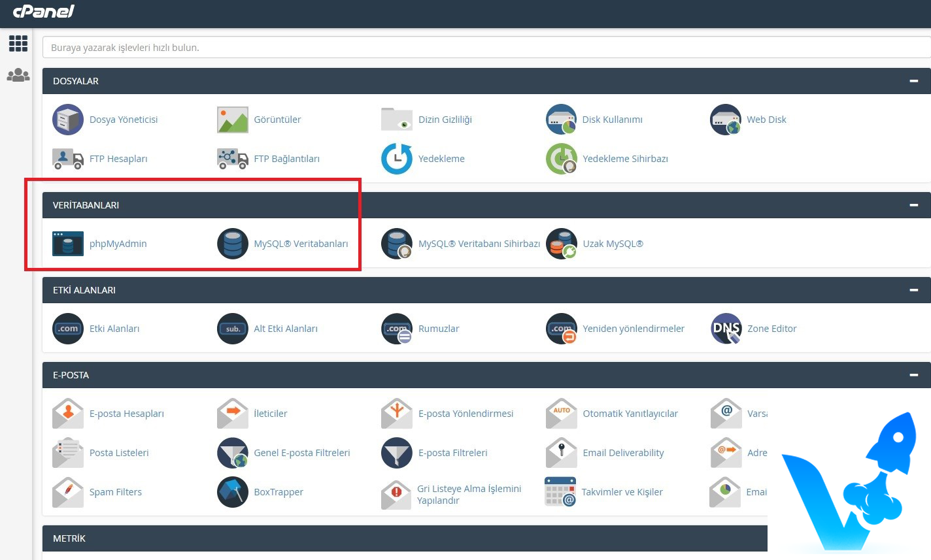
Task: Click the MySQL® Veritabanları database icon
Action: point(233,244)
